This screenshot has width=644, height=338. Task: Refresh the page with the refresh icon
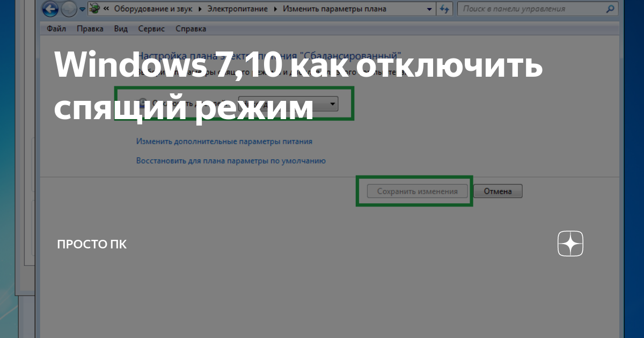tap(444, 9)
